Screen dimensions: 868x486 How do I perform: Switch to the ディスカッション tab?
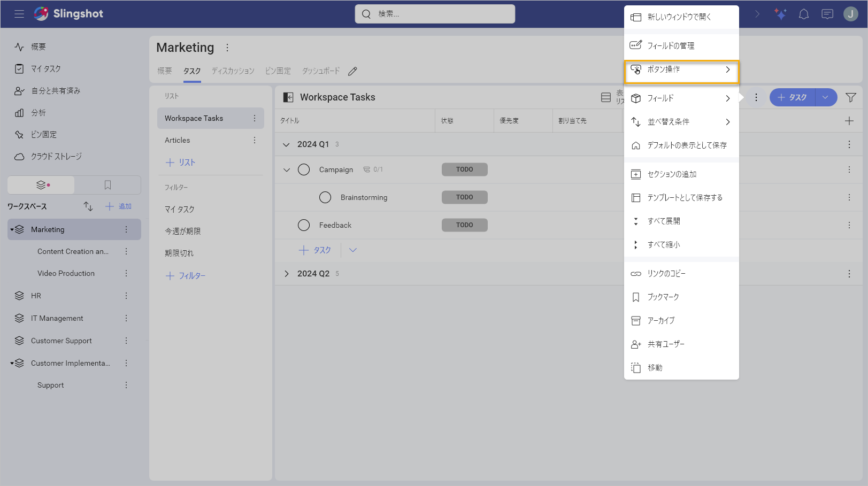tap(233, 71)
